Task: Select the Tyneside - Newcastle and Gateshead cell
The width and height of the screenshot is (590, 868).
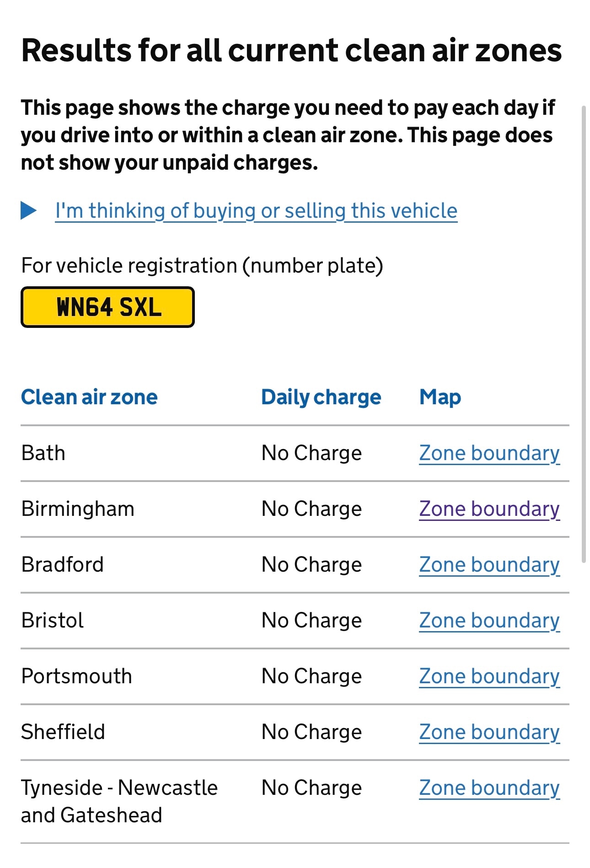Action: coord(119,801)
